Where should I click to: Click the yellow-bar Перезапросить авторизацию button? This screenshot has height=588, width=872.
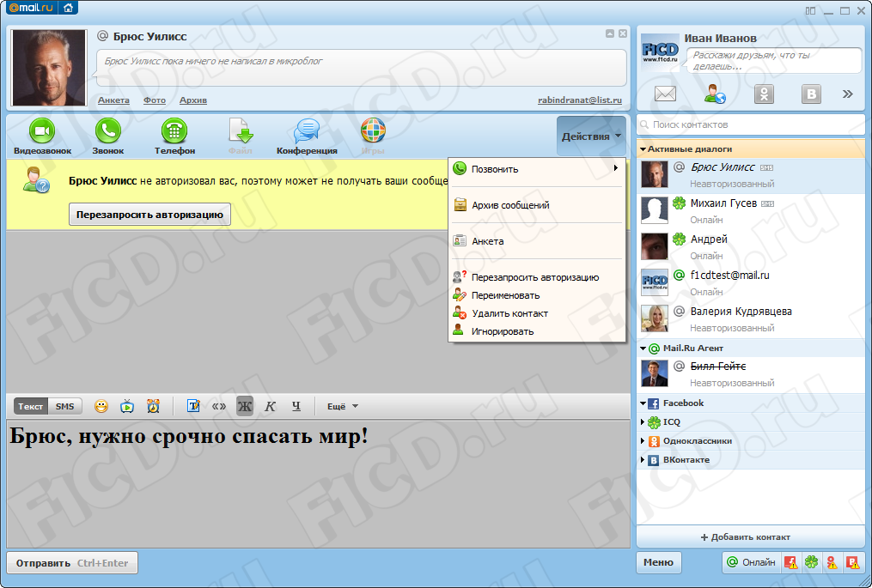point(149,215)
